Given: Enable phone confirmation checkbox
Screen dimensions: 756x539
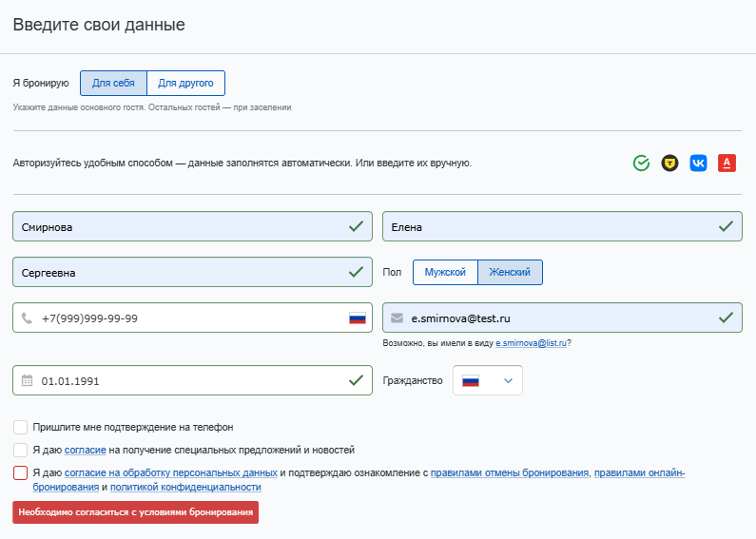Looking at the screenshot, I should (21, 428).
